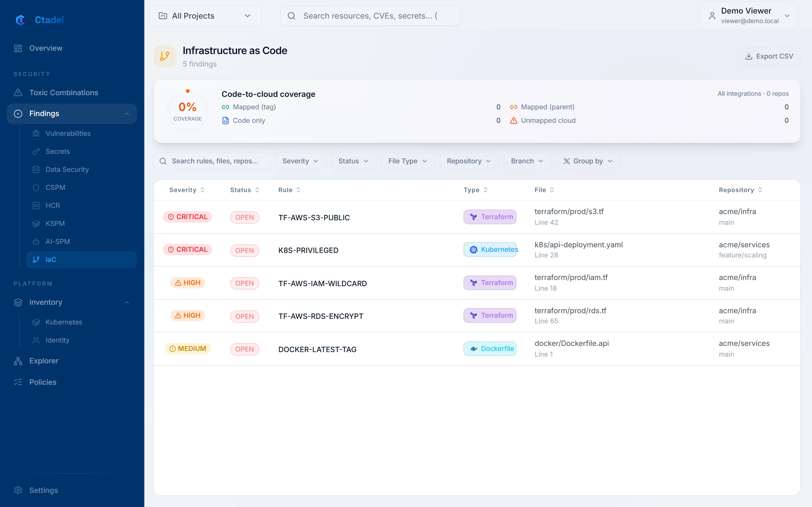The image size is (812, 507).
Task: Open Settings gear icon
Action: click(18, 490)
